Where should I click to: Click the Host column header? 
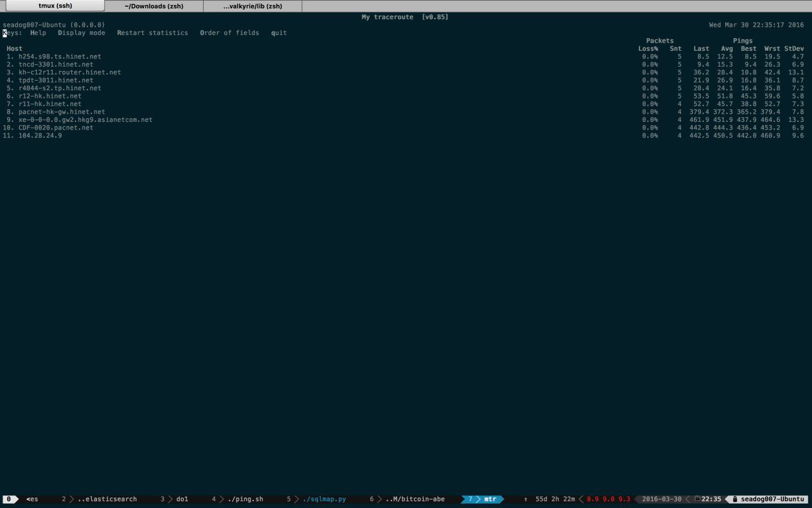click(x=15, y=48)
